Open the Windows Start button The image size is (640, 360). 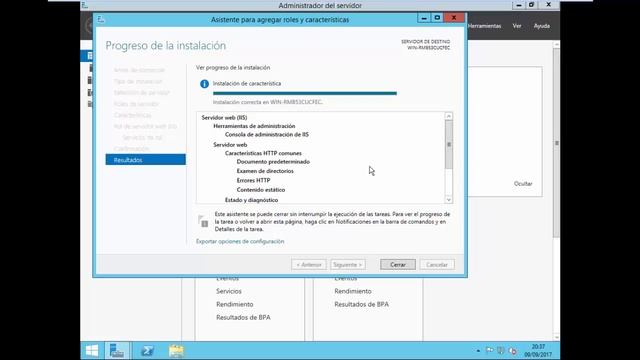point(92,351)
